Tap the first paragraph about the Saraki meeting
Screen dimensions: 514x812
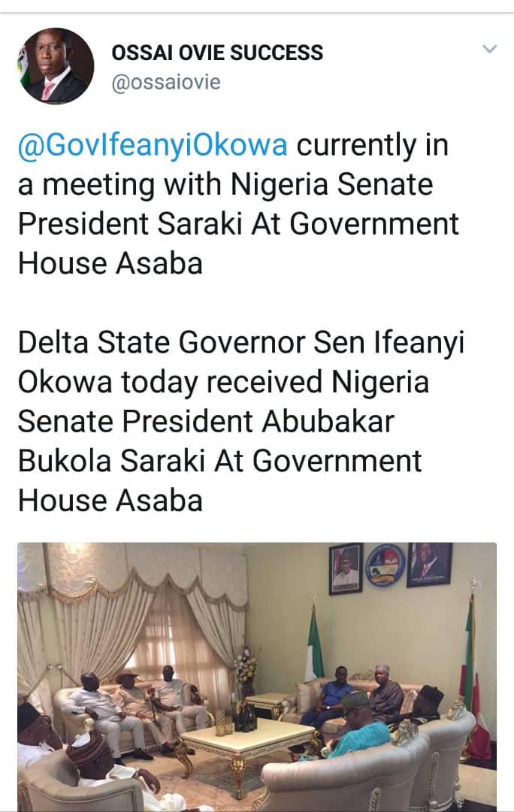(x=239, y=203)
